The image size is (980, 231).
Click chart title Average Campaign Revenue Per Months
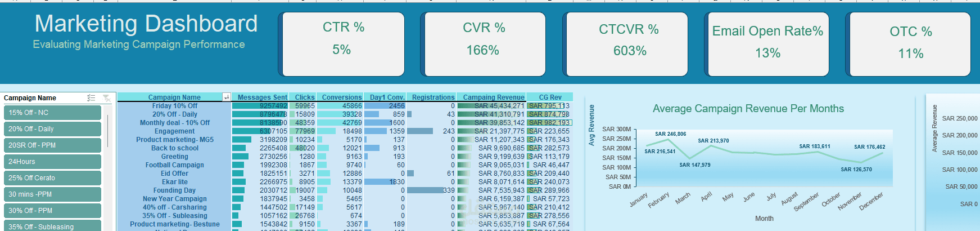point(748,109)
